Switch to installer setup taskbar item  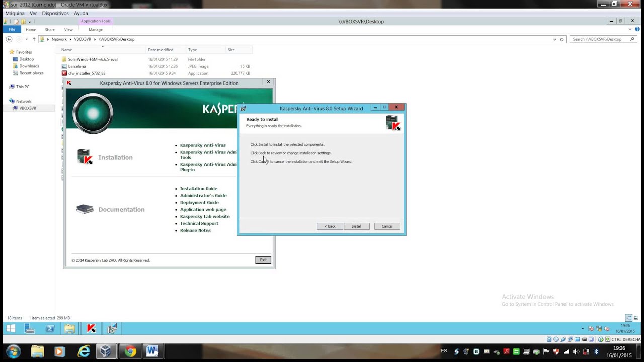coord(112,329)
